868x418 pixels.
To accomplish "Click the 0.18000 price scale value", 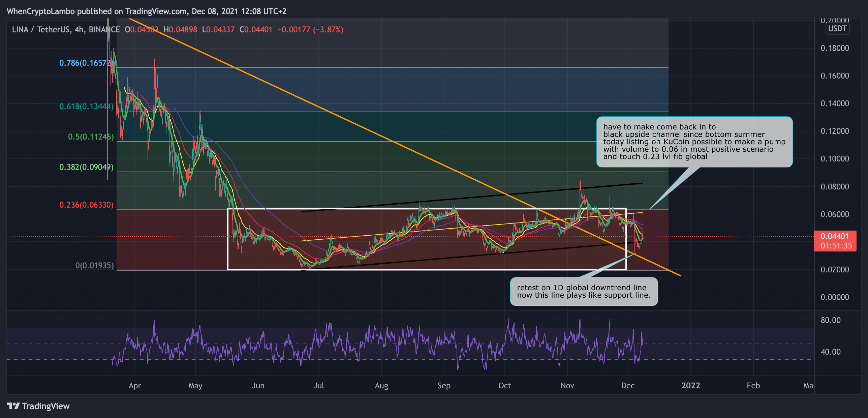I will coord(835,48).
